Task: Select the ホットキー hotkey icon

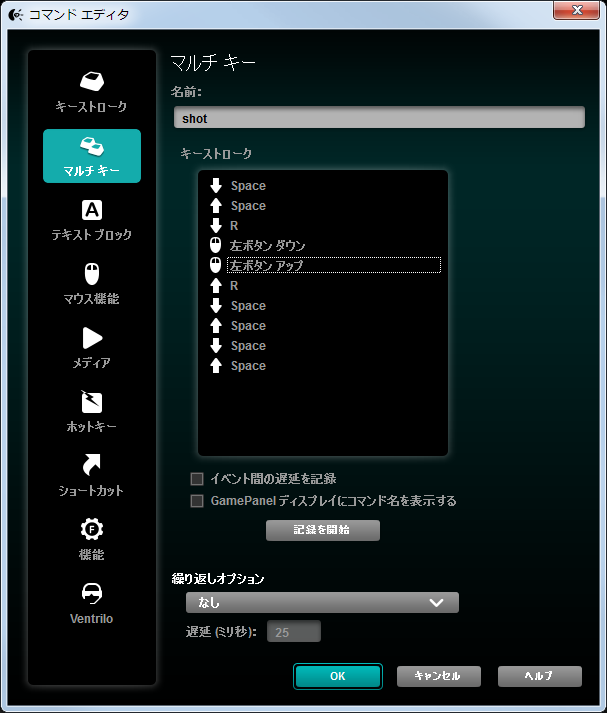Action: click(91, 402)
